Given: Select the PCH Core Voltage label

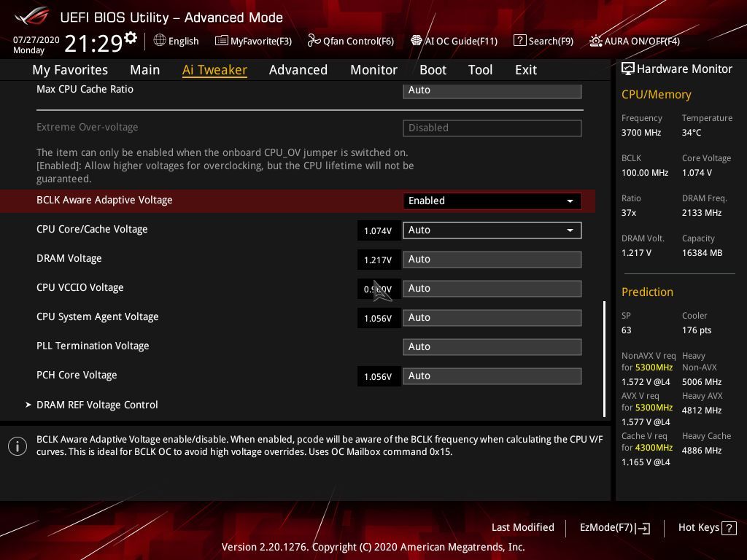Looking at the screenshot, I should 77,376.
